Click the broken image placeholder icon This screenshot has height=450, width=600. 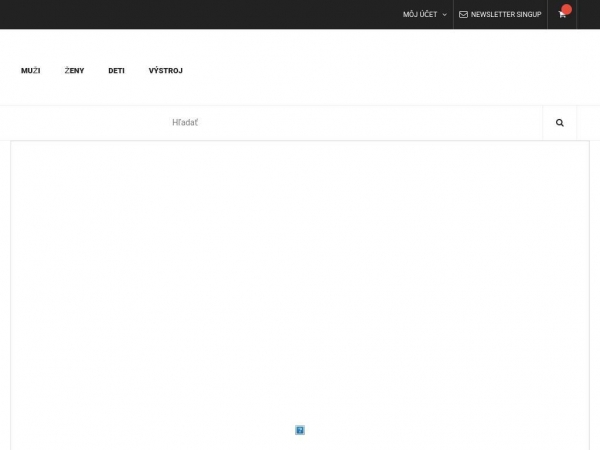[300, 430]
